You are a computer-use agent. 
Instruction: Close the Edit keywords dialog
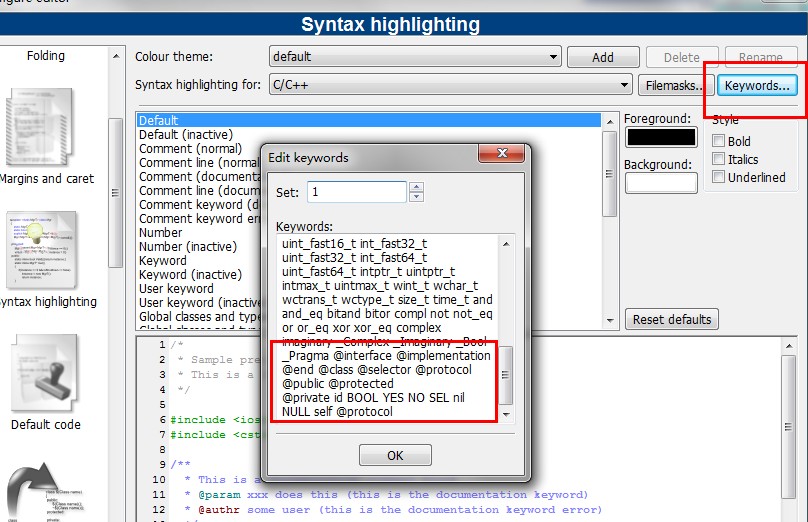tap(502, 153)
